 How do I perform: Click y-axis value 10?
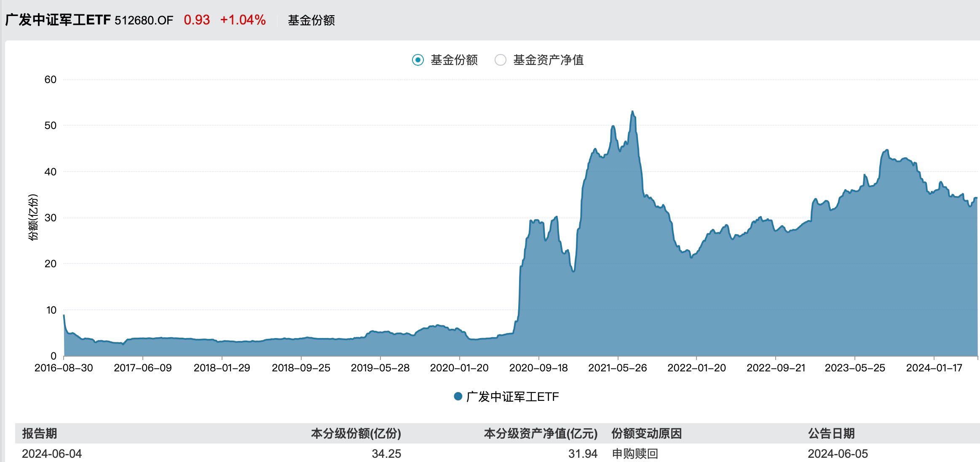(51, 310)
